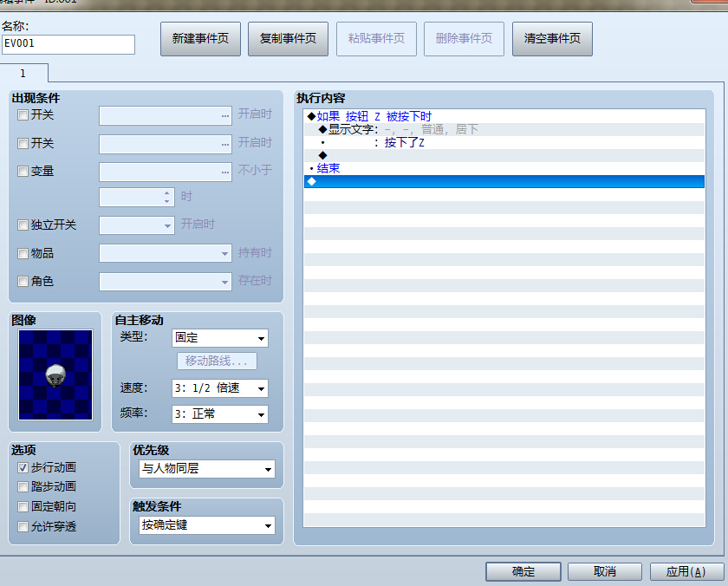This screenshot has height=586, width=728.
Task: Click the 新建事件页 button
Action: [200, 39]
